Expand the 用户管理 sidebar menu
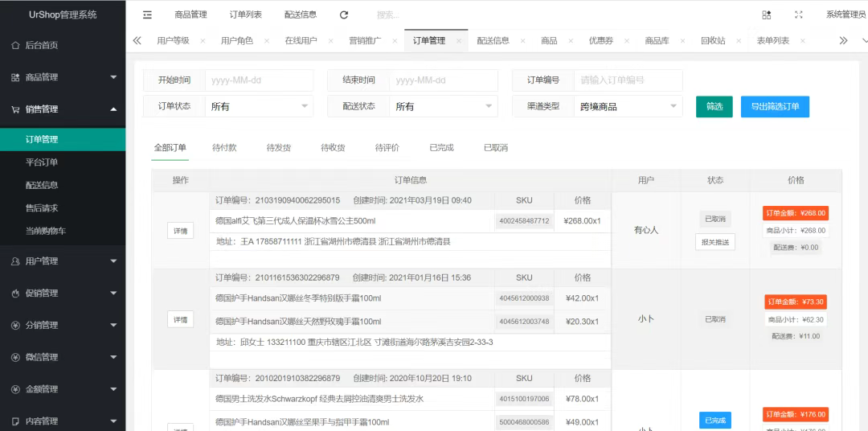 (x=63, y=261)
